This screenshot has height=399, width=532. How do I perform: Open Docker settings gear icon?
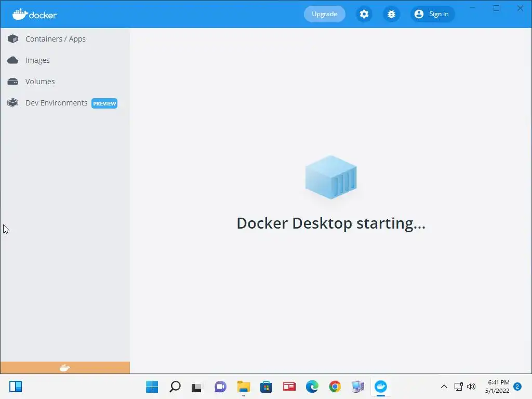[364, 14]
